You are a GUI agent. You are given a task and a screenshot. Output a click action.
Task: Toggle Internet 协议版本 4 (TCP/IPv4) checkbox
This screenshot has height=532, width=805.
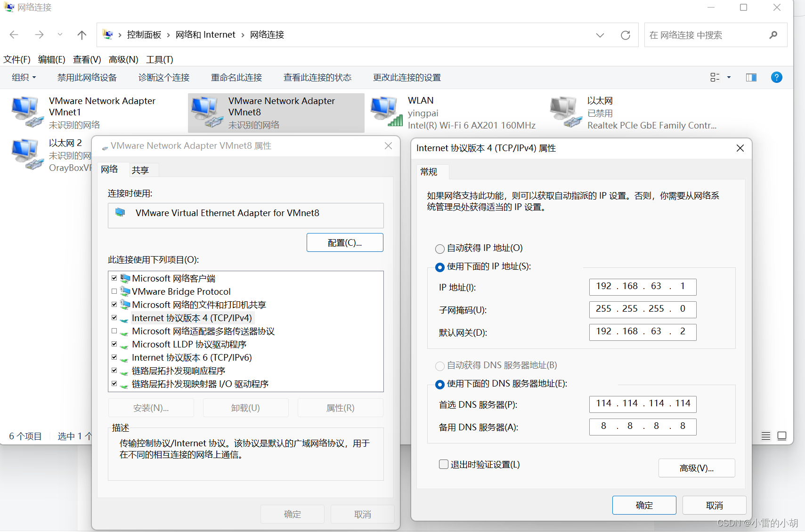[x=114, y=318]
